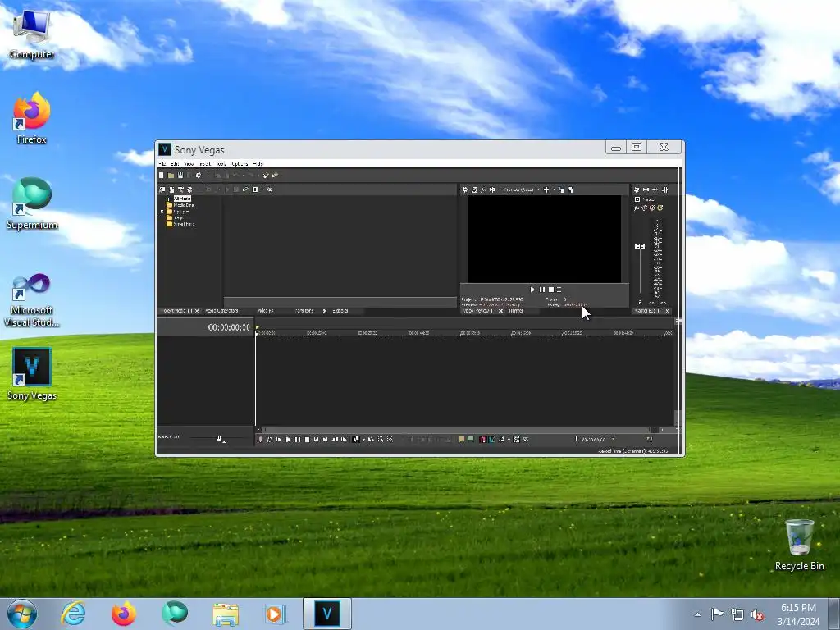Open the File menu

pos(162,163)
